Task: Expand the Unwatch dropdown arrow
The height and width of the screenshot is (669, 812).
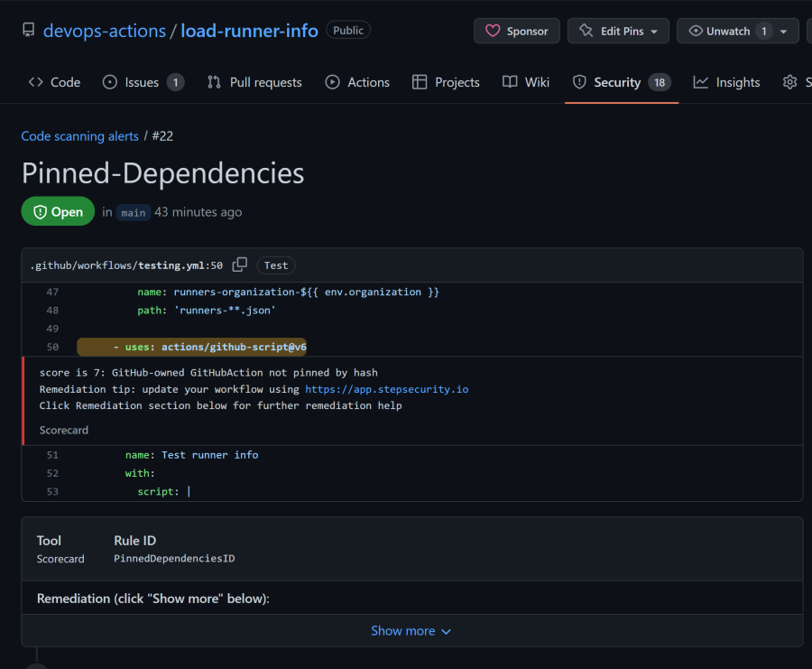Action: pos(783,31)
